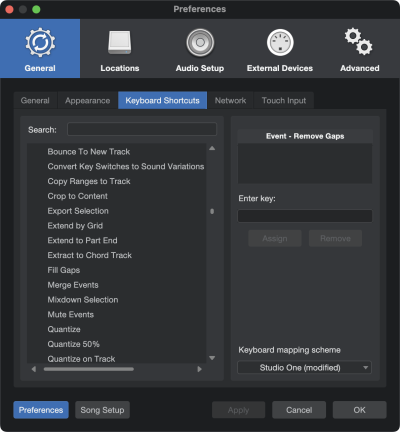Open the General preferences section icon
The height and width of the screenshot is (432, 400).
coord(40,42)
